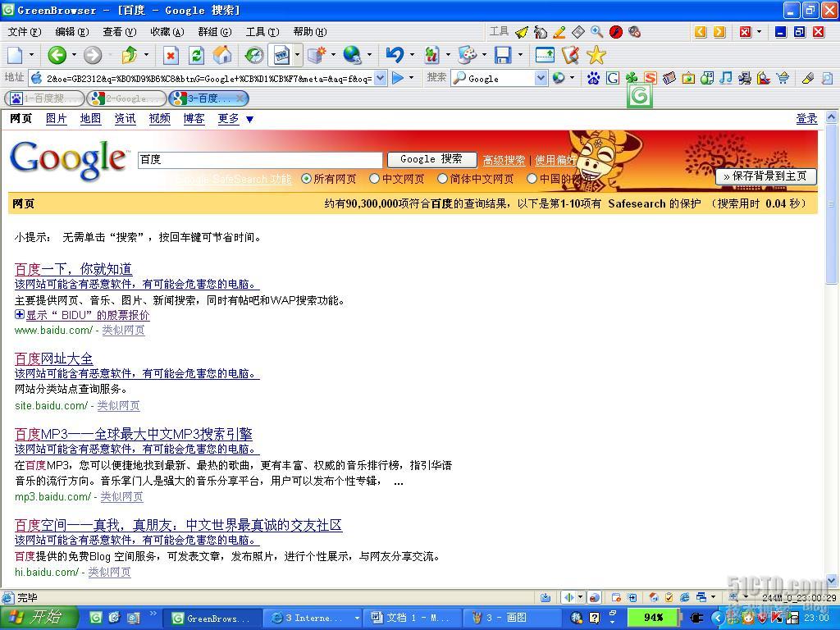The height and width of the screenshot is (630, 840).
Task: Open result 百度网址大全
Action: coord(53,358)
